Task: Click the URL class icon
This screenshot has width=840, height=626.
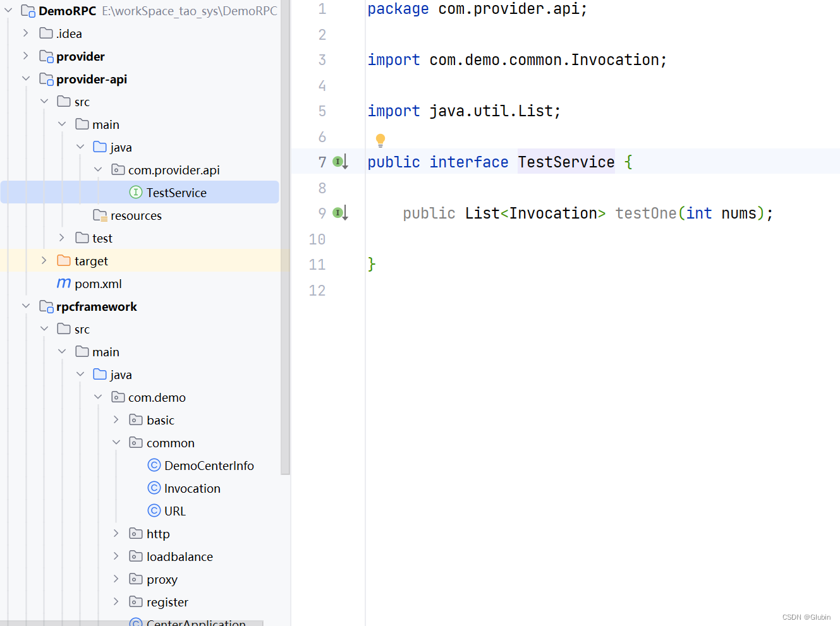Action: point(154,510)
